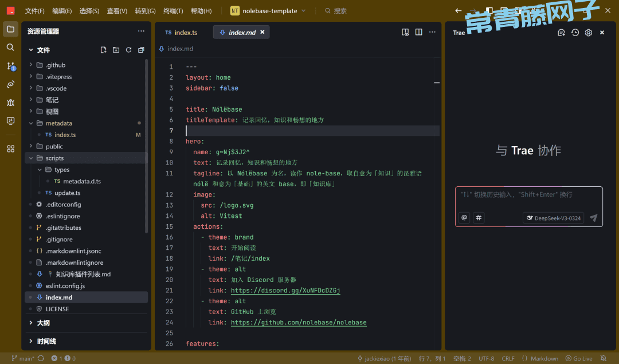Close the index.md editor tab

[262, 32]
